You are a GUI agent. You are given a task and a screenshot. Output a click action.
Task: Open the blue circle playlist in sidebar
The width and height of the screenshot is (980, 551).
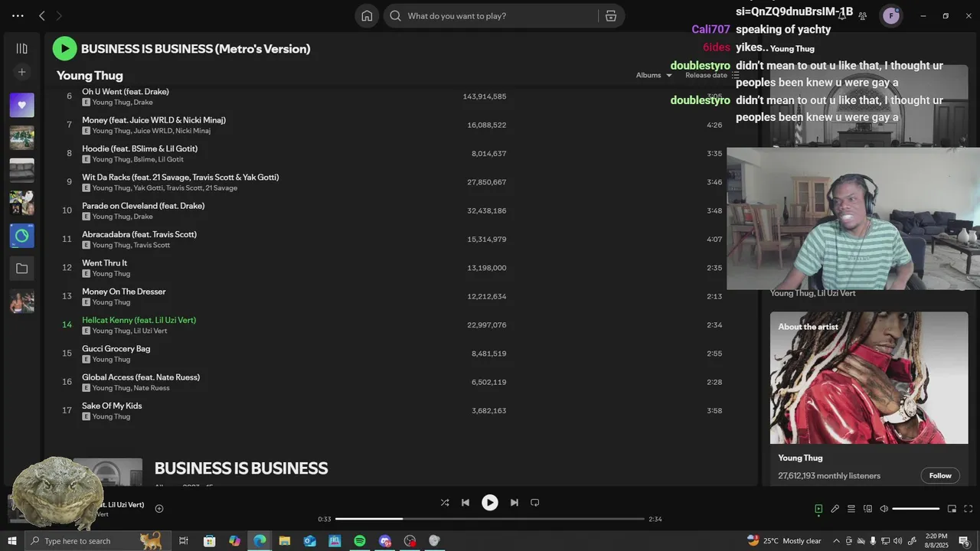point(21,236)
